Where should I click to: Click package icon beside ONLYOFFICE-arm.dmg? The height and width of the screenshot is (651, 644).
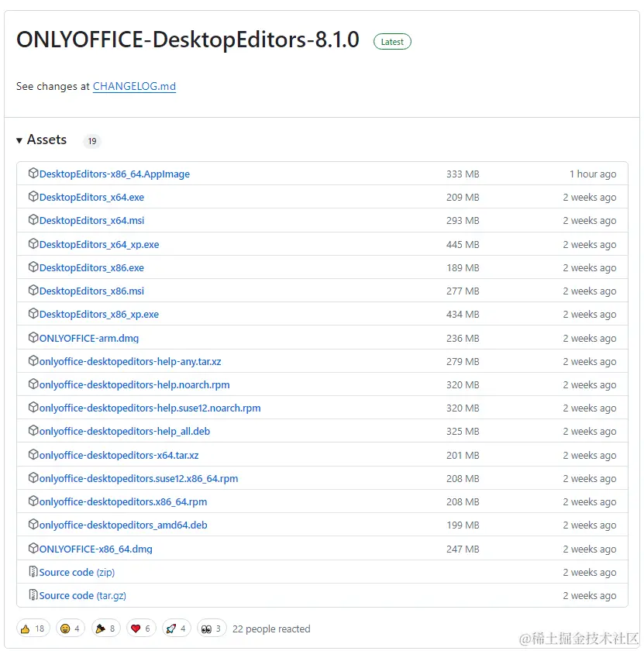(33, 338)
